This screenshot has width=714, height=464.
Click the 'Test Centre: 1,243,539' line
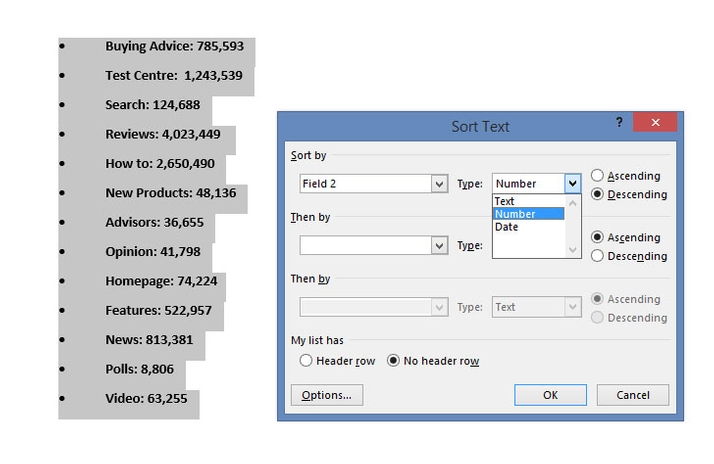(174, 76)
